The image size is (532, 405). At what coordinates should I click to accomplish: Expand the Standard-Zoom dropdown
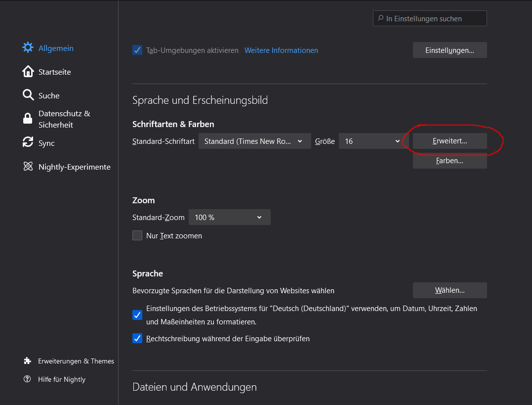pyautogui.click(x=229, y=218)
